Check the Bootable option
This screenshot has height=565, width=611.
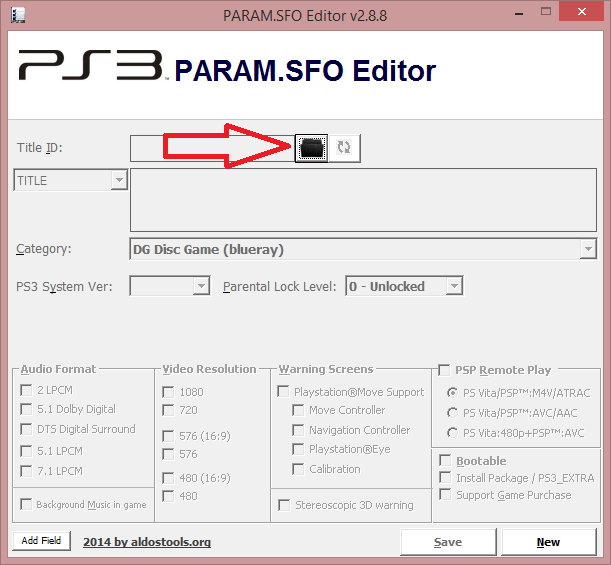[x=445, y=460]
